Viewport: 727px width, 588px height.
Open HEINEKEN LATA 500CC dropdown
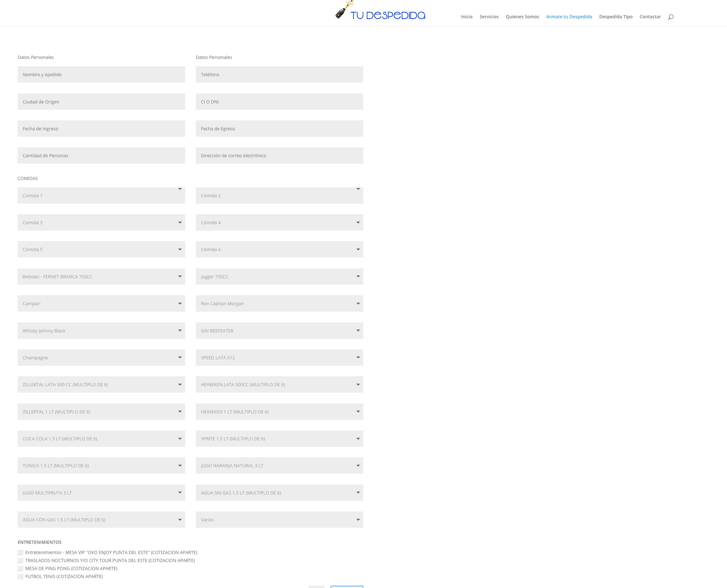(x=279, y=384)
